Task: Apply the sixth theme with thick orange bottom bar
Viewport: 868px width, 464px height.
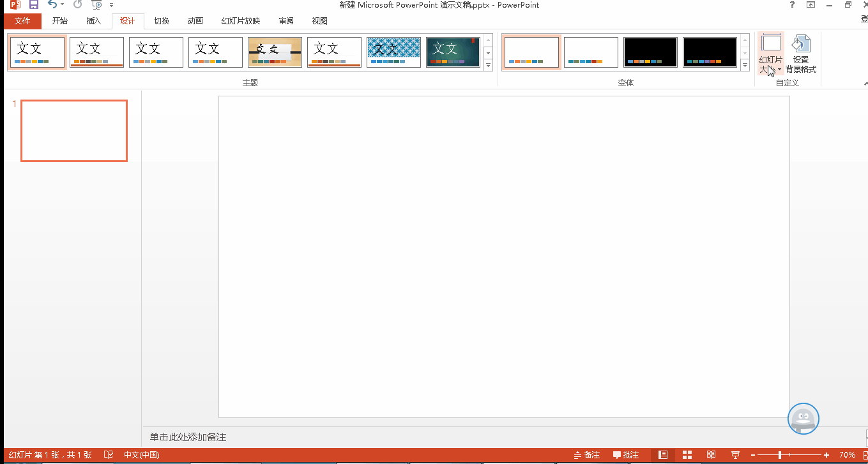Action: pos(334,52)
